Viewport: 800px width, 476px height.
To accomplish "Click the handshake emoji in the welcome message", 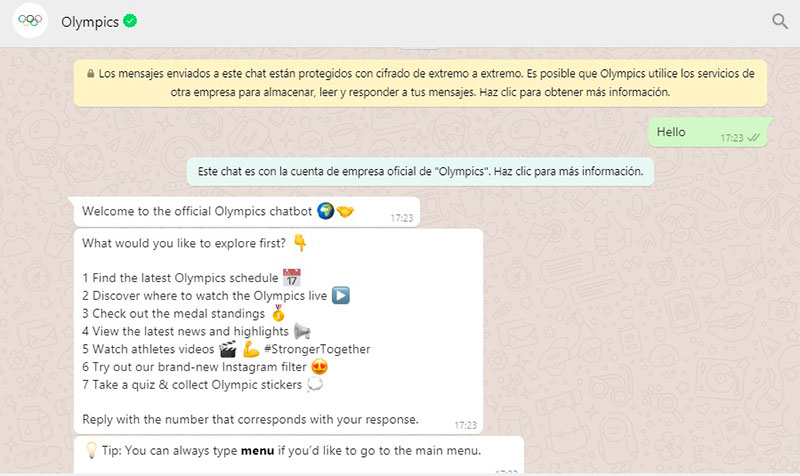I will tap(345, 211).
